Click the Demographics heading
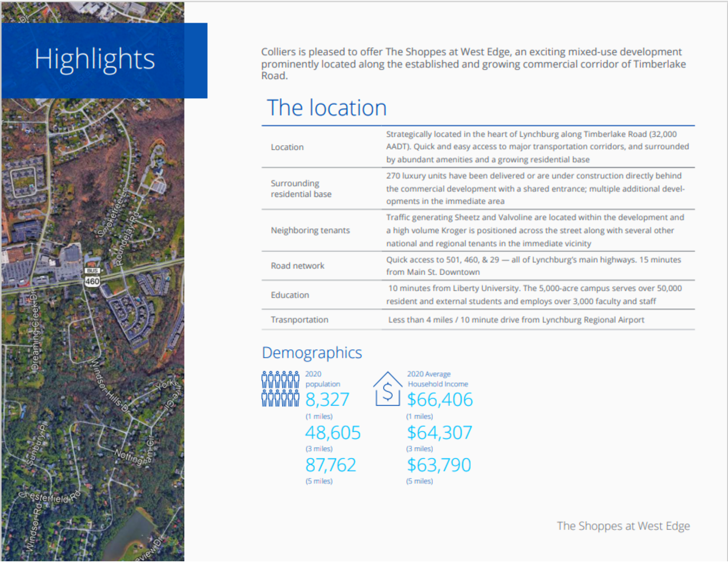This screenshot has width=728, height=562. click(312, 352)
